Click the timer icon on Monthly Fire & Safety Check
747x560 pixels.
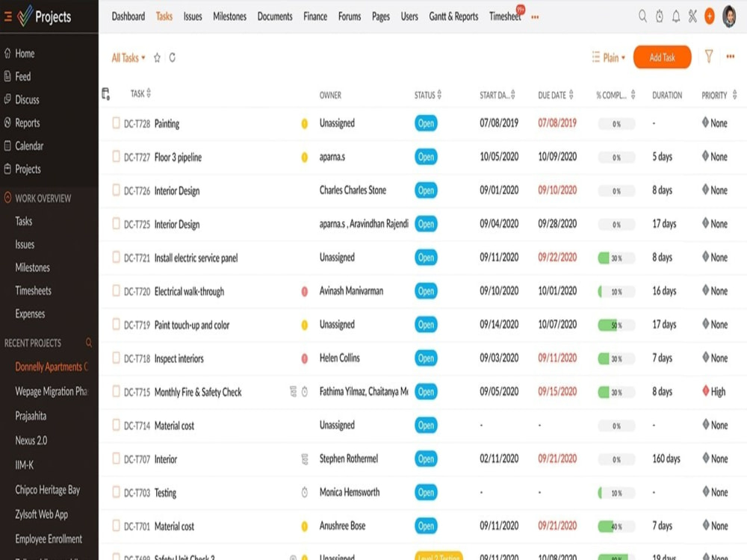[x=305, y=392]
